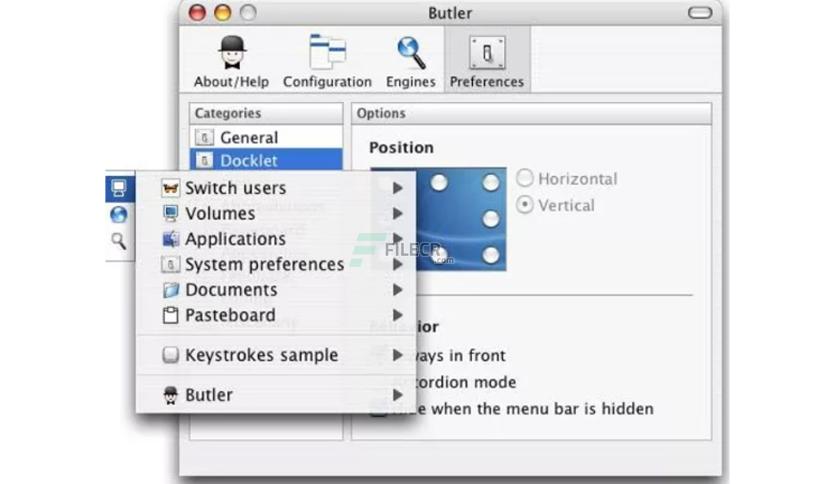Expand the Switch users submenu arrow
Image resolution: width=836 pixels, height=484 pixels.
click(397, 188)
